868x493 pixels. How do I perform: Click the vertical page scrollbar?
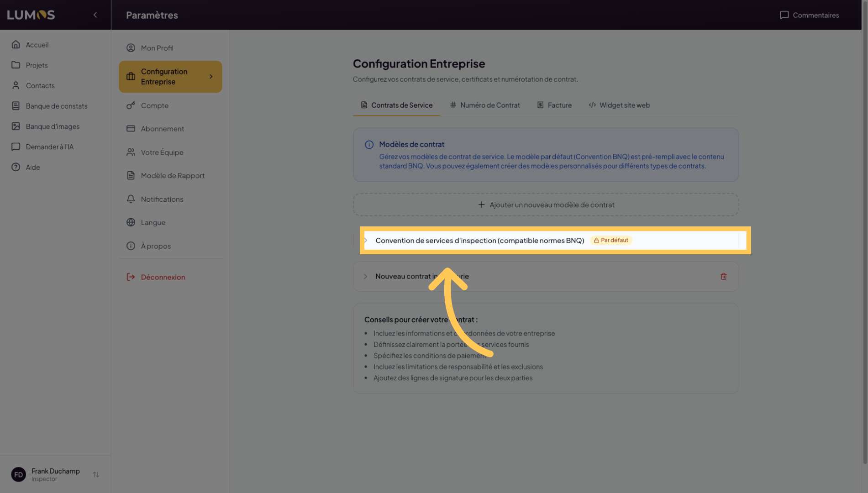(864, 228)
